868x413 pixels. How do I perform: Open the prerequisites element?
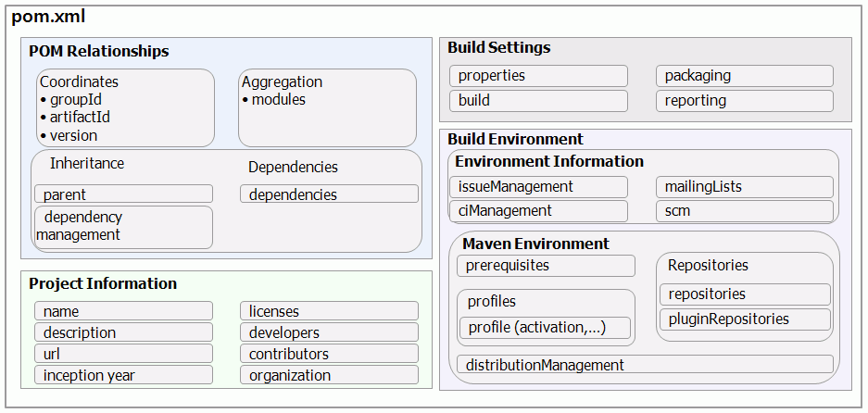[546, 266]
